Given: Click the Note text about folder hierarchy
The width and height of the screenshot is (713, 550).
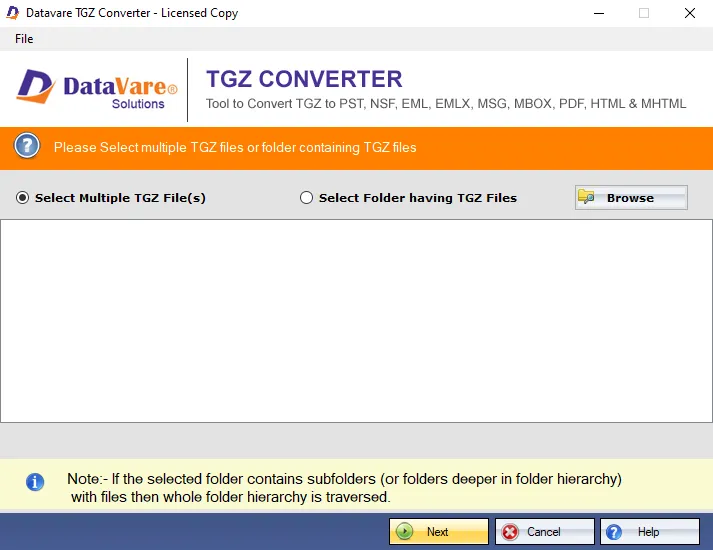Looking at the screenshot, I should pyautogui.click(x=344, y=488).
